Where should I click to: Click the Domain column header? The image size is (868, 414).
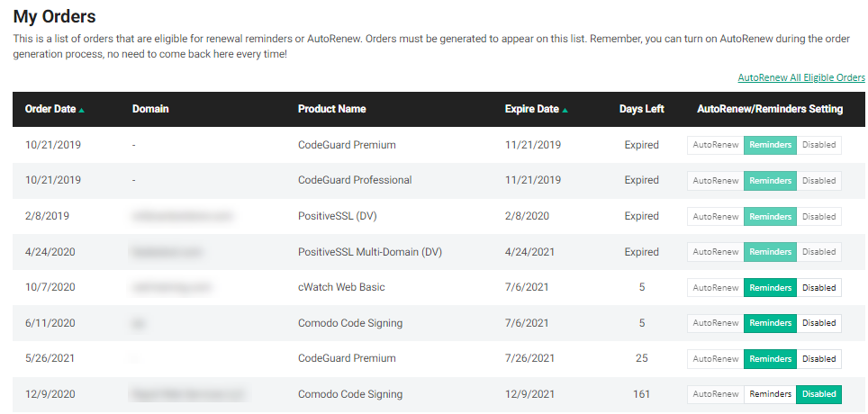[150, 110]
